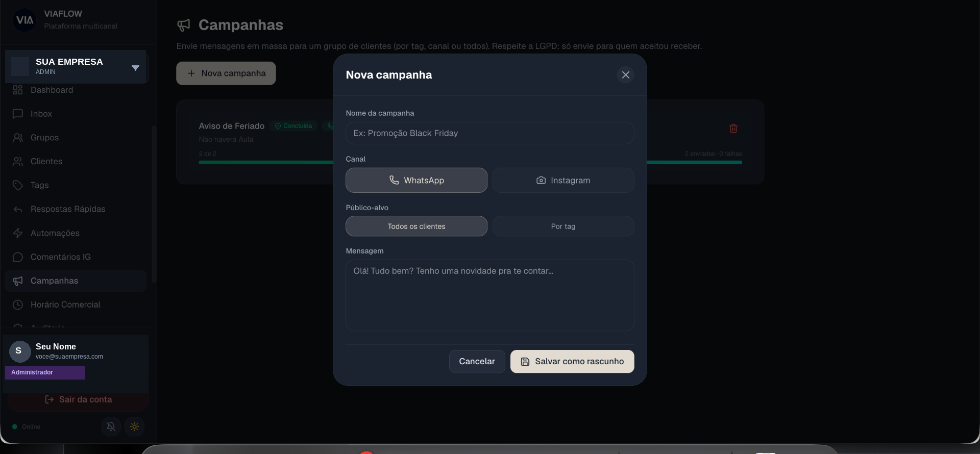The width and height of the screenshot is (980, 454).
Task: Click the Online status indicator
Action: coord(26,427)
